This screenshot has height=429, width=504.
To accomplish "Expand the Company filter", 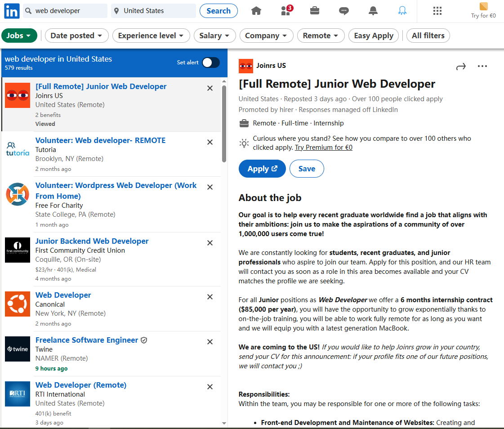I will coord(267,36).
